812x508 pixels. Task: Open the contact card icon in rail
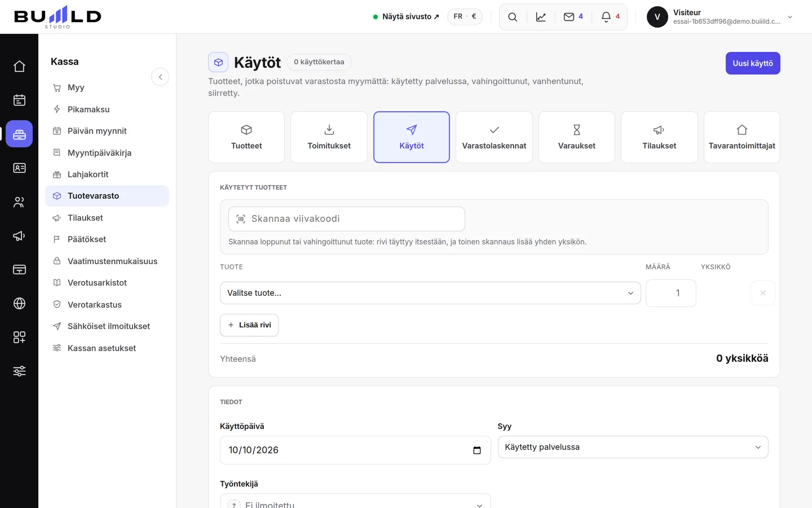coord(19,168)
